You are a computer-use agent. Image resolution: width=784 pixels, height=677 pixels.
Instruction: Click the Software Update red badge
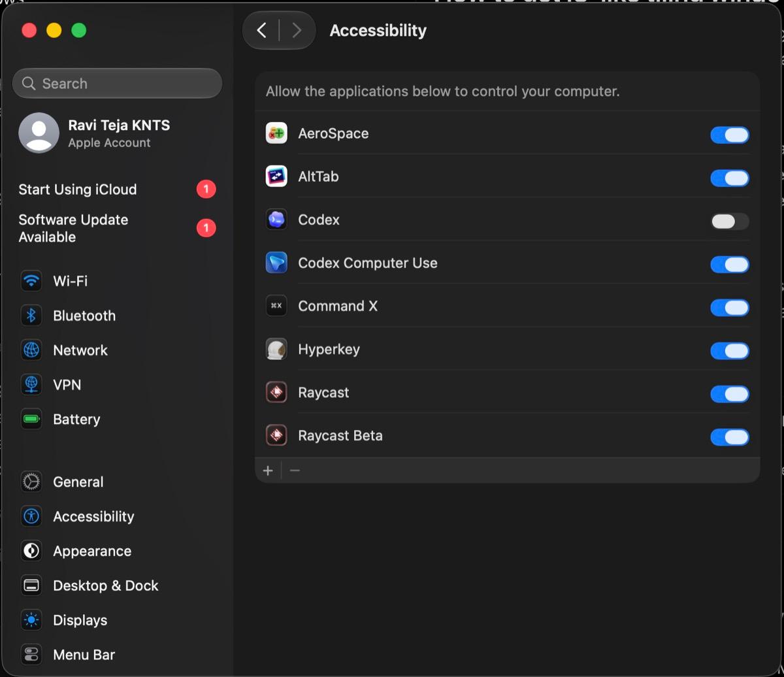[x=206, y=228]
